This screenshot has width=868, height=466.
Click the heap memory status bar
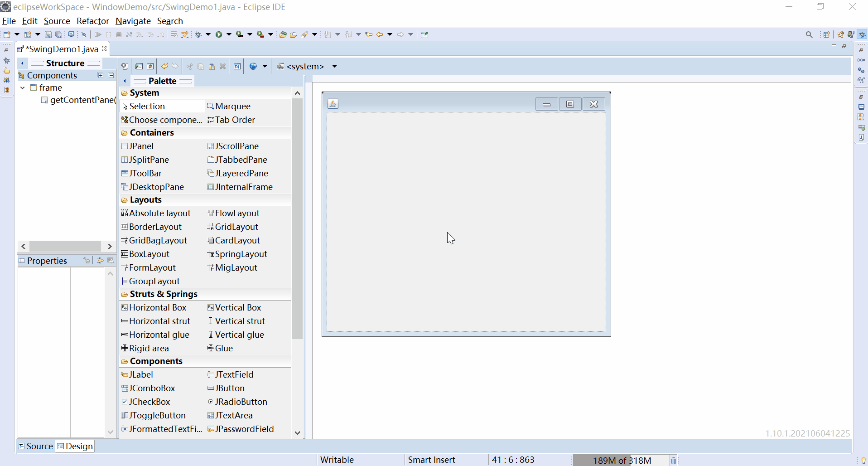tap(621, 461)
